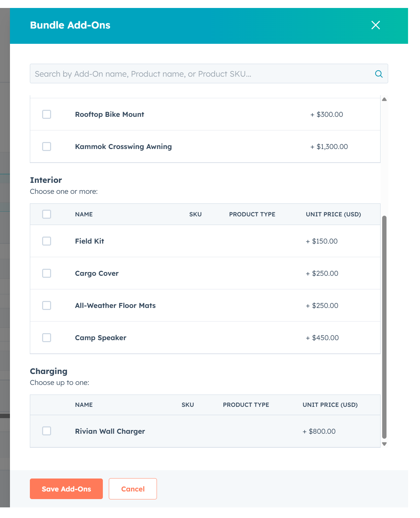This screenshot has width=420, height=518.
Task: Toggle the select-all checkbox for Charging
Action: pos(46,405)
